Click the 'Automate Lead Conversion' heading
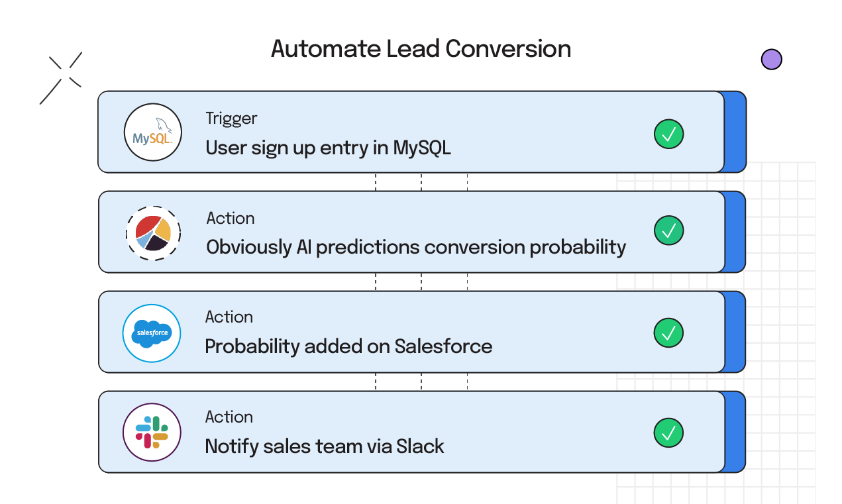 point(421,49)
